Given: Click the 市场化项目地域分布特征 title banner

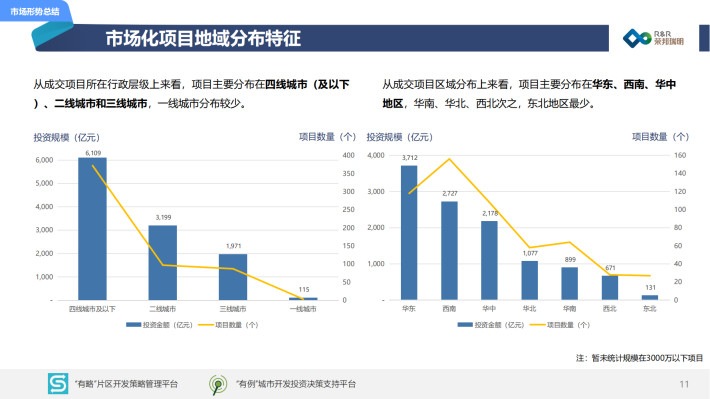Looking at the screenshot, I should click(x=321, y=38).
